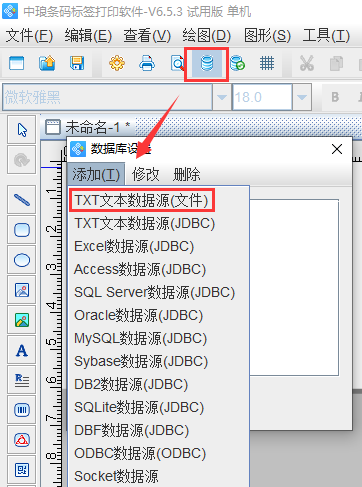Open the 查看(V) menu
Screen dimensions: 362x487
pos(147,35)
